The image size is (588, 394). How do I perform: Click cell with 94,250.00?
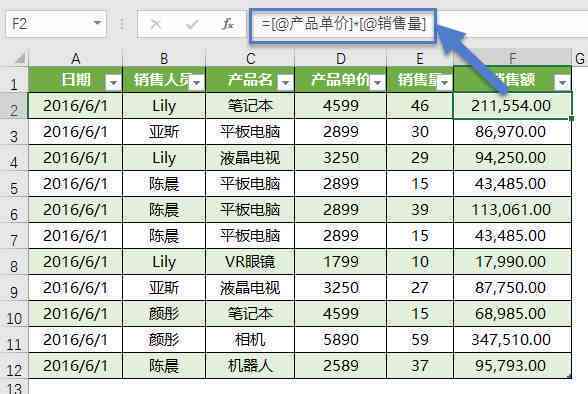(512, 158)
